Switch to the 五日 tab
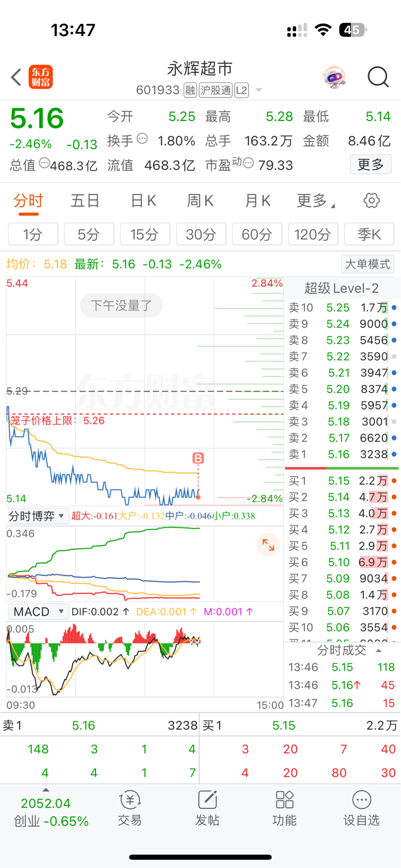This screenshot has height=868, width=401. [86, 201]
